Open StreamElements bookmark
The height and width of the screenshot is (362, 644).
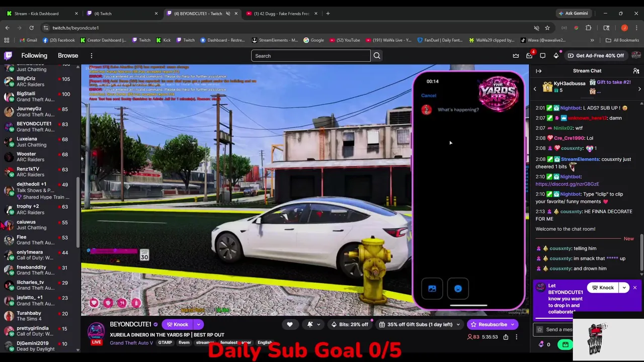click(x=275, y=40)
